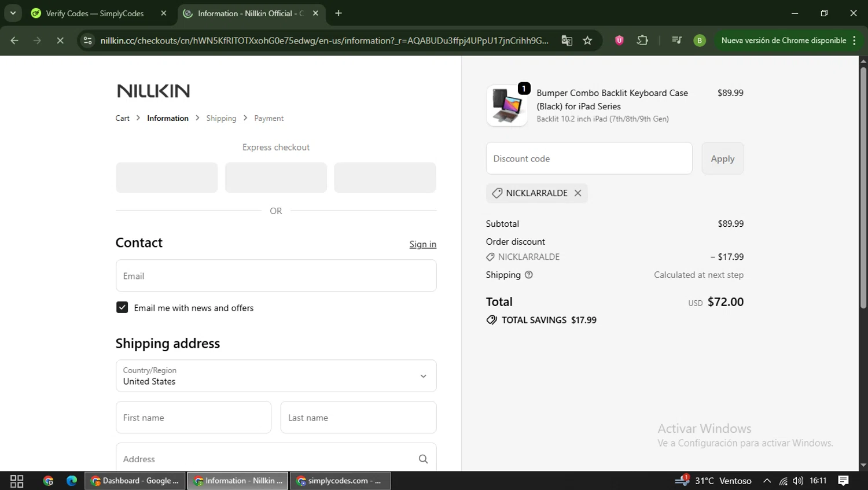Click the browser forward arrow
Image resolution: width=868 pixels, height=490 pixels.
pyautogui.click(x=37, y=40)
